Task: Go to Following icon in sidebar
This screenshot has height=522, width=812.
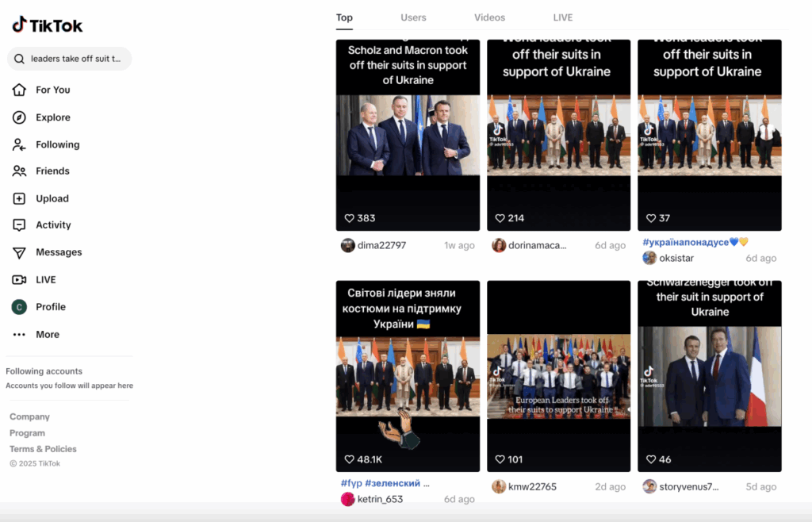Action: coord(19,144)
